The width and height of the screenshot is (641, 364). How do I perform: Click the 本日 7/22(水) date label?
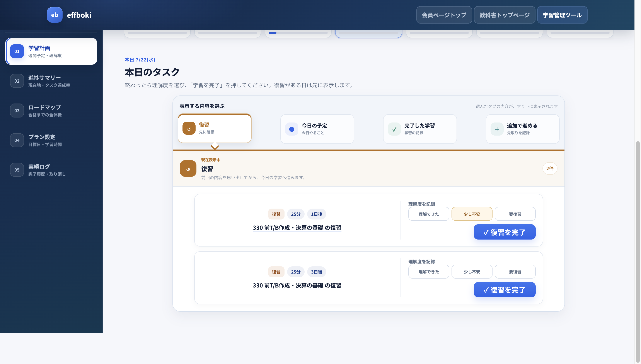click(140, 60)
